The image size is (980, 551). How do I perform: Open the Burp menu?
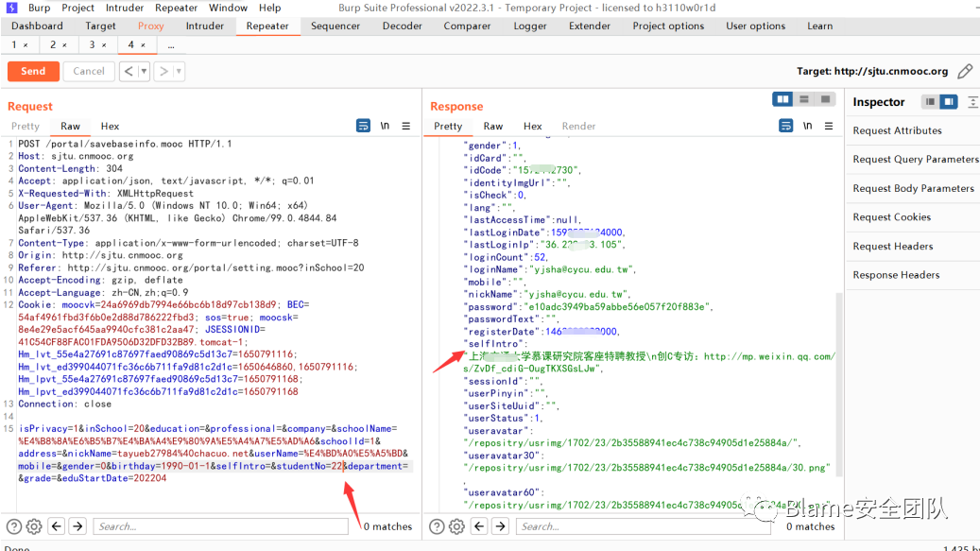coord(40,8)
